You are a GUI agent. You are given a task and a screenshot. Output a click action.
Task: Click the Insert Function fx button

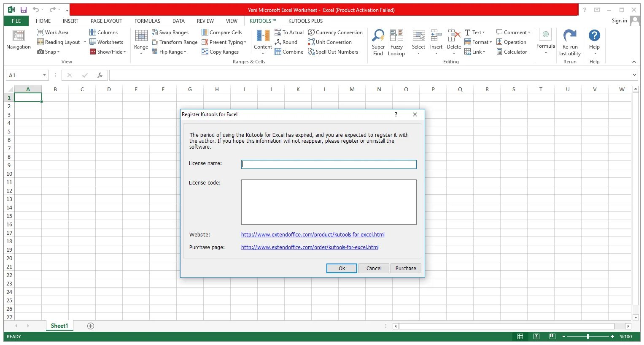point(100,75)
